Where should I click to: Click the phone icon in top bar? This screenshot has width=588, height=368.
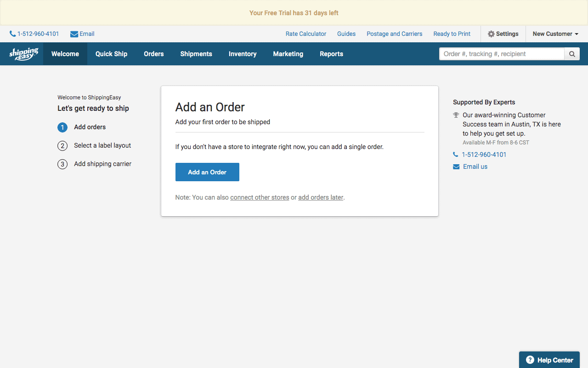pyautogui.click(x=12, y=34)
